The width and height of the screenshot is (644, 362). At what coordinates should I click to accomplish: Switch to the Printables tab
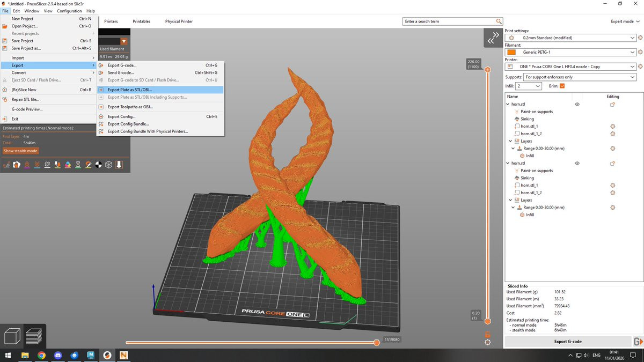141,21
